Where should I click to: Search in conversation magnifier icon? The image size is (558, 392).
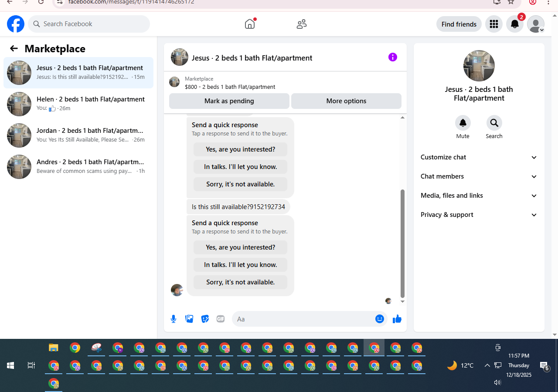coord(494,123)
